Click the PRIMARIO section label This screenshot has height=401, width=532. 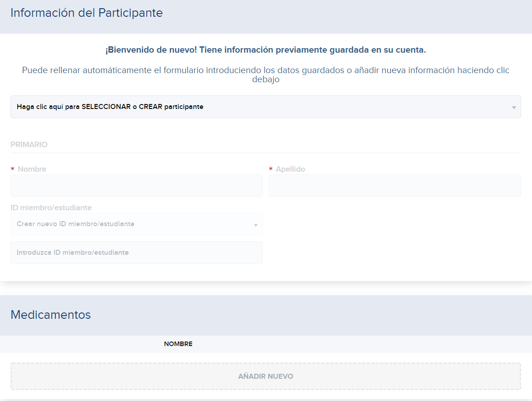(29, 145)
